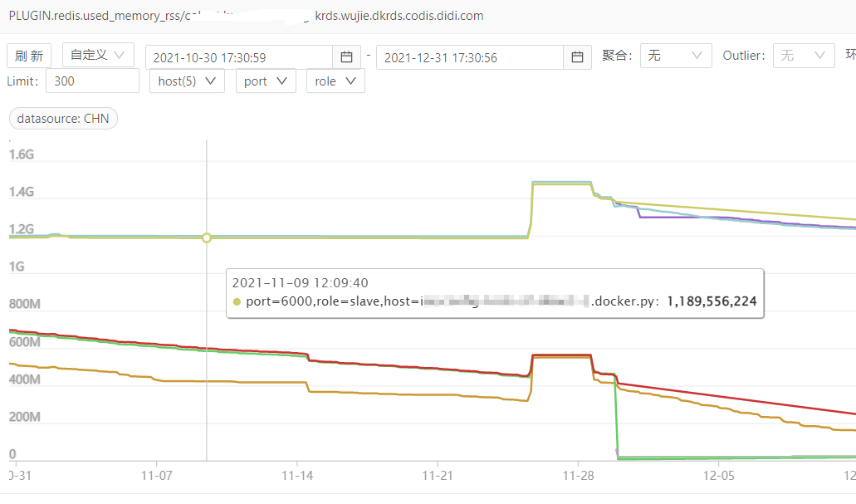Open the start date calendar picker icon
This screenshot has width=856, height=504.
[347, 56]
